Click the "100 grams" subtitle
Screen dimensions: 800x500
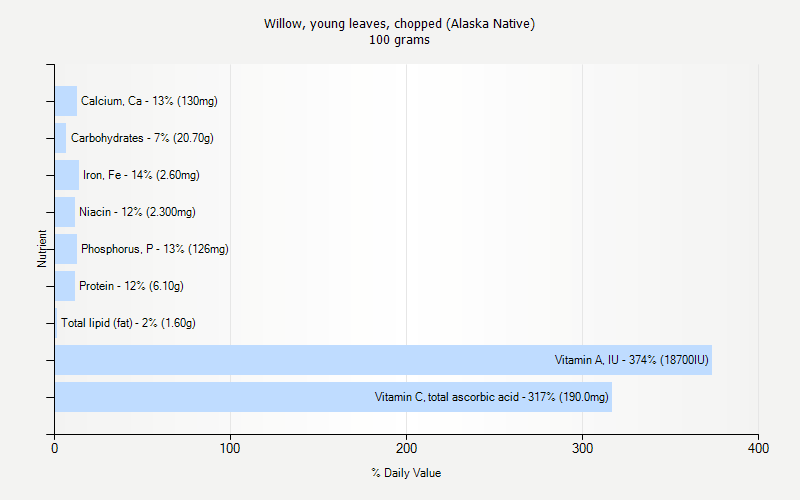click(399, 40)
